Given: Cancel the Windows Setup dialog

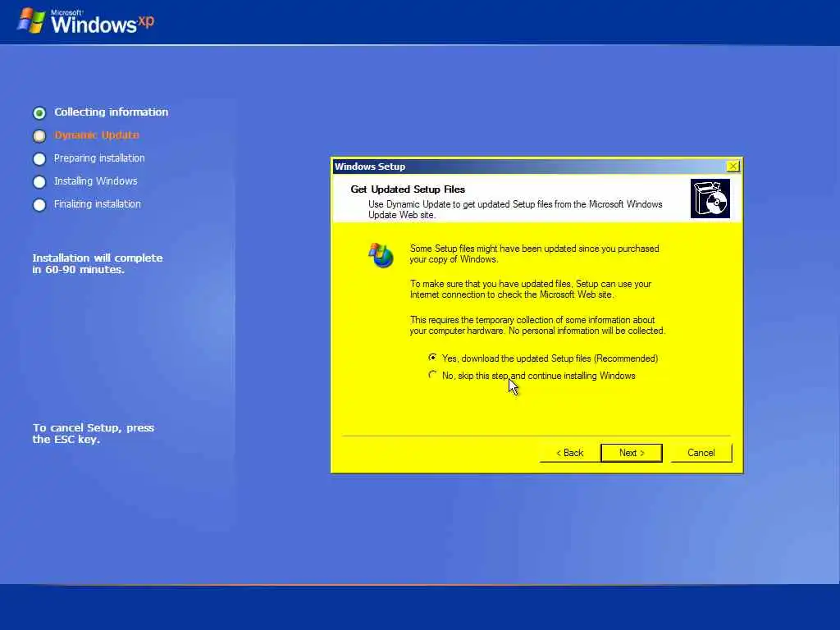Looking at the screenshot, I should (701, 453).
